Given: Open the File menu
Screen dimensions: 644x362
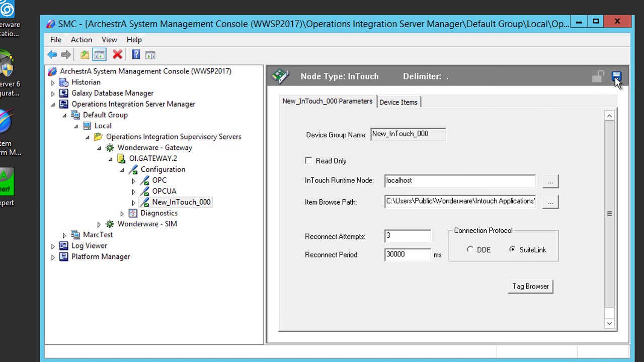Looking at the screenshot, I should pyautogui.click(x=56, y=40).
